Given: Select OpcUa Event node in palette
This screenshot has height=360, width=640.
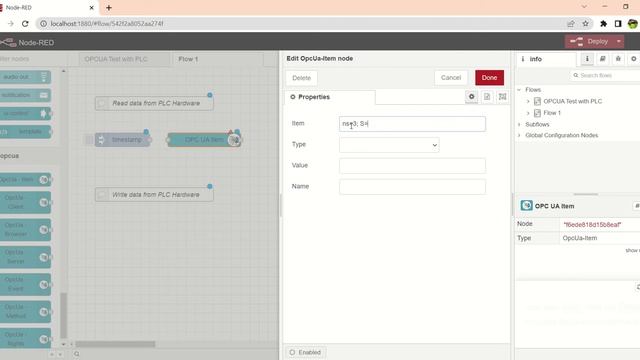Looking at the screenshot, I should (25, 284).
